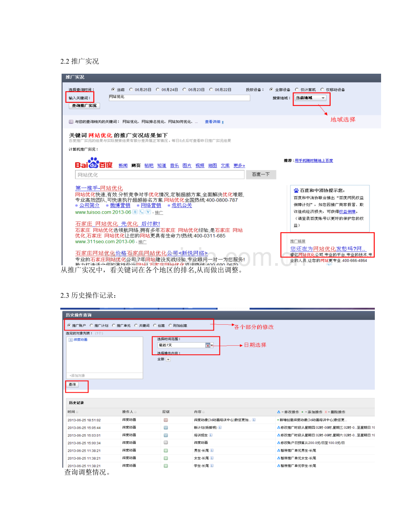Click the info icon after 男生-长尾
The height and width of the screenshot is (532, 411).
pyautogui.click(x=212, y=451)
